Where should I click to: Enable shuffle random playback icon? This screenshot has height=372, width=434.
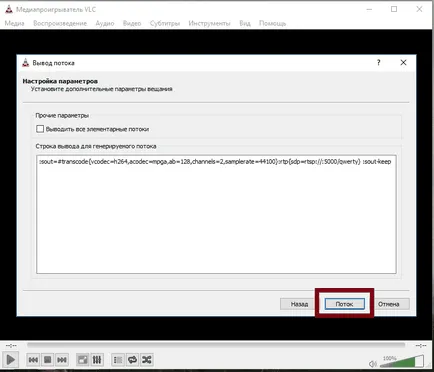coord(147,360)
